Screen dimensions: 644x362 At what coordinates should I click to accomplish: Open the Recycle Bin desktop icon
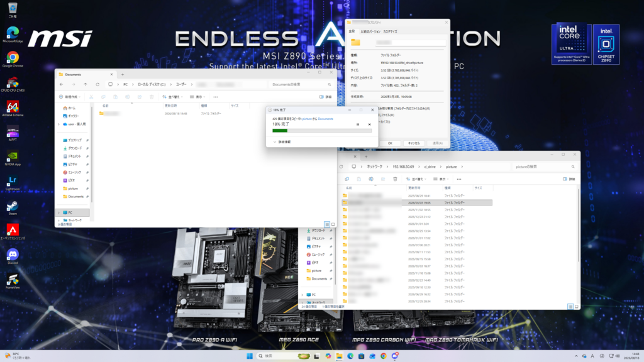[13, 9]
